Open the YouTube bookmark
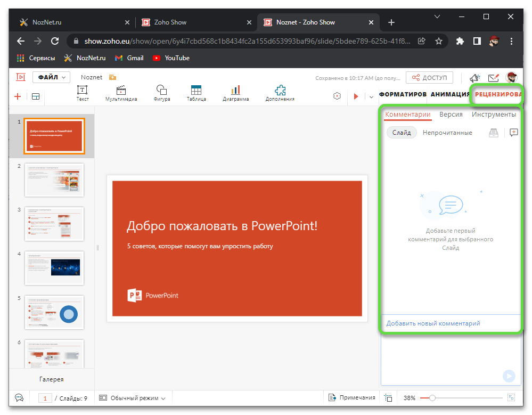Viewport: 532px width, 415px height. (x=171, y=58)
